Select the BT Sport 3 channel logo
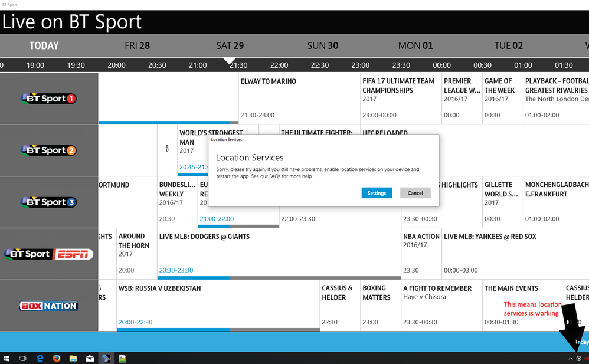 (49, 202)
